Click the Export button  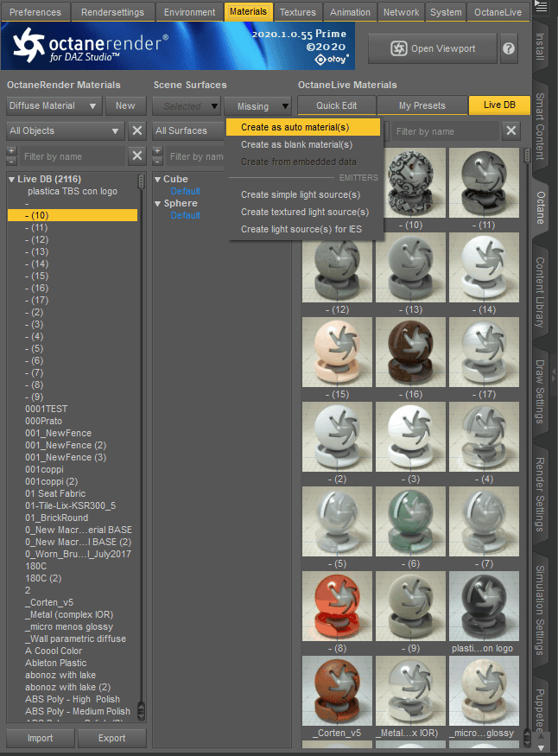(x=111, y=738)
